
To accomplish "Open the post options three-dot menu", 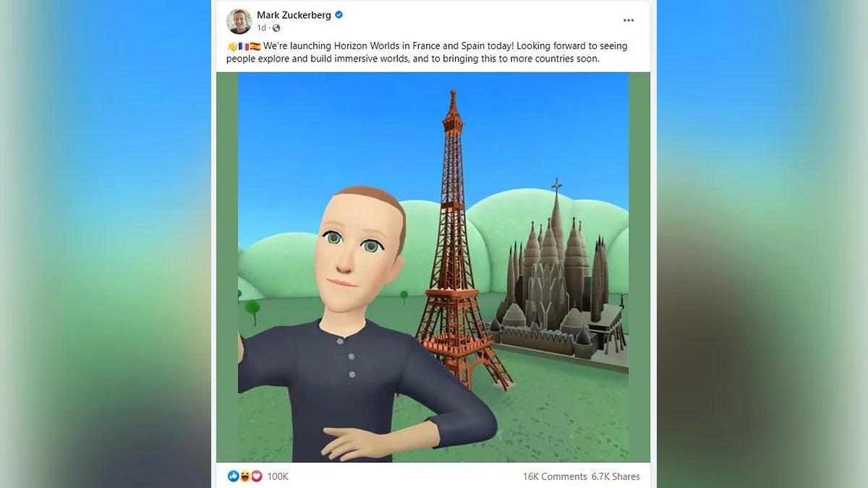I will [629, 20].
